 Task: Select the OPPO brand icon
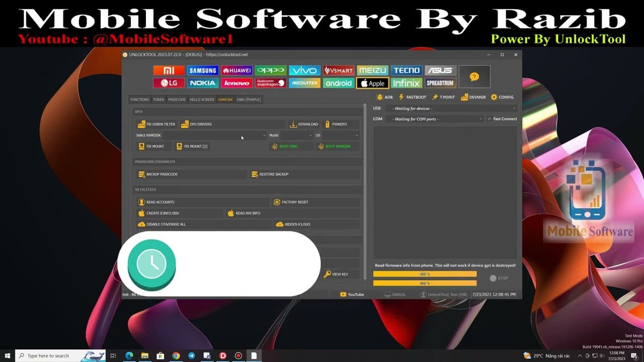click(271, 70)
